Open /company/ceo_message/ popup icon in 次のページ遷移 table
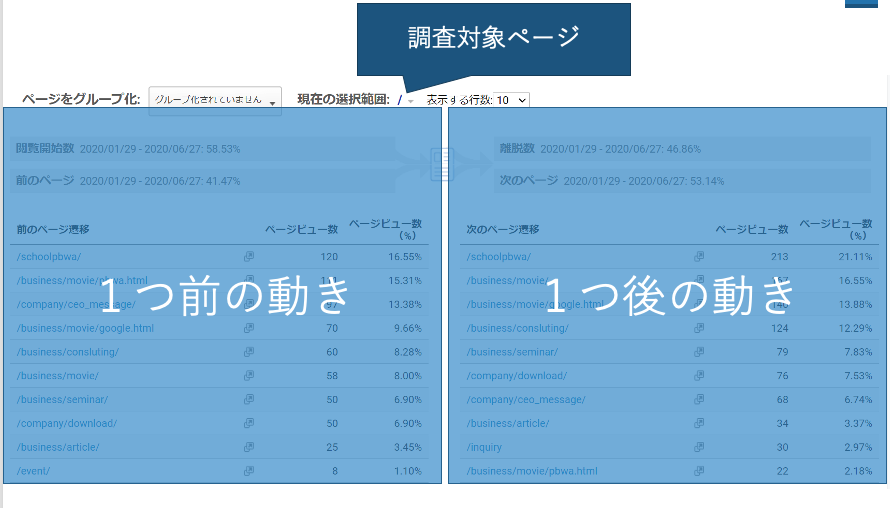The width and height of the screenshot is (890, 508). click(x=699, y=400)
